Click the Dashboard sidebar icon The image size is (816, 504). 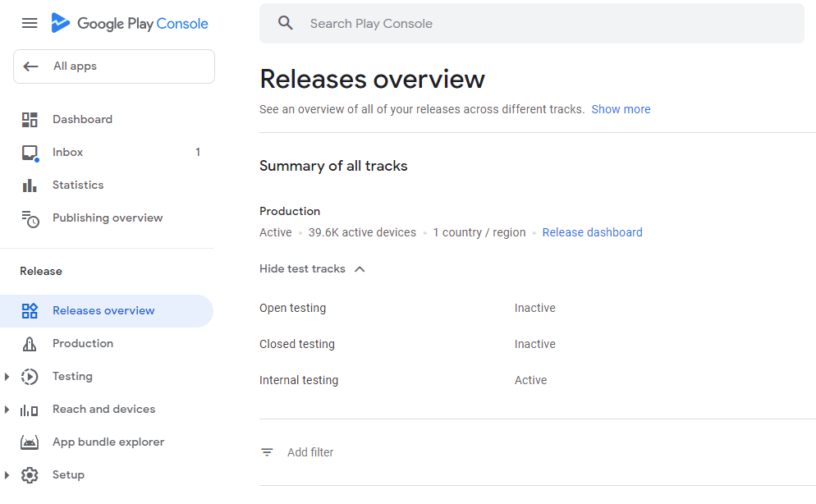(30, 120)
